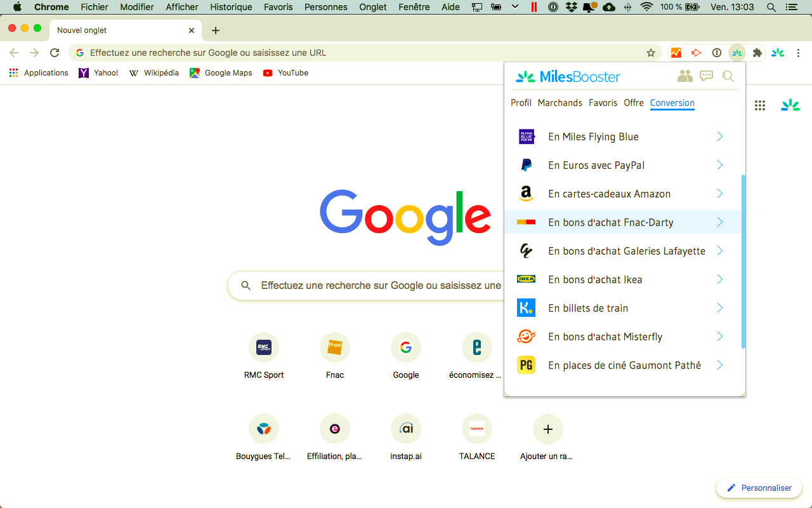Expand the Euros avec PayPal chevron
812x508 pixels.
pyautogui.click(x=720, y=165)
